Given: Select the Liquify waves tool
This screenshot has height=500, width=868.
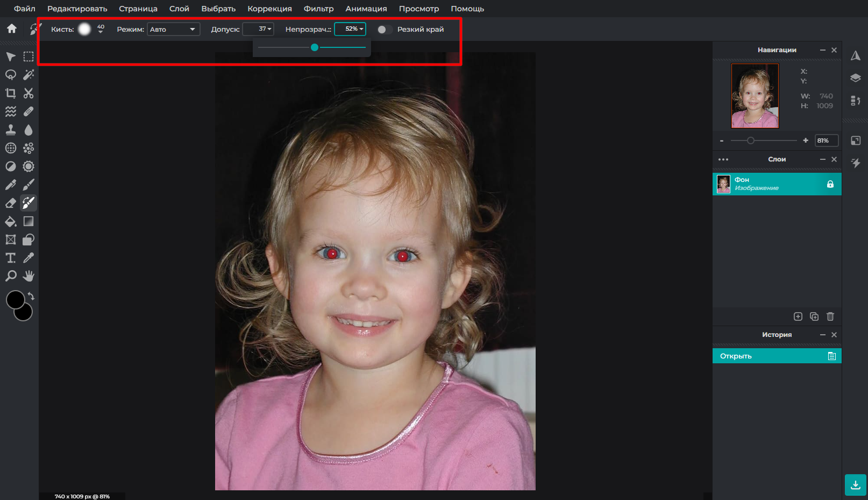Looking at the screenshot, I should tap(10, 111).
